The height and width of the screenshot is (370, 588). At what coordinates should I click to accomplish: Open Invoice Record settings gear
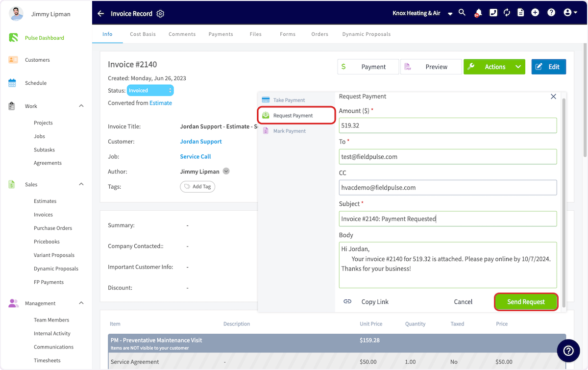pyautogui.click(x=160, y=14)
